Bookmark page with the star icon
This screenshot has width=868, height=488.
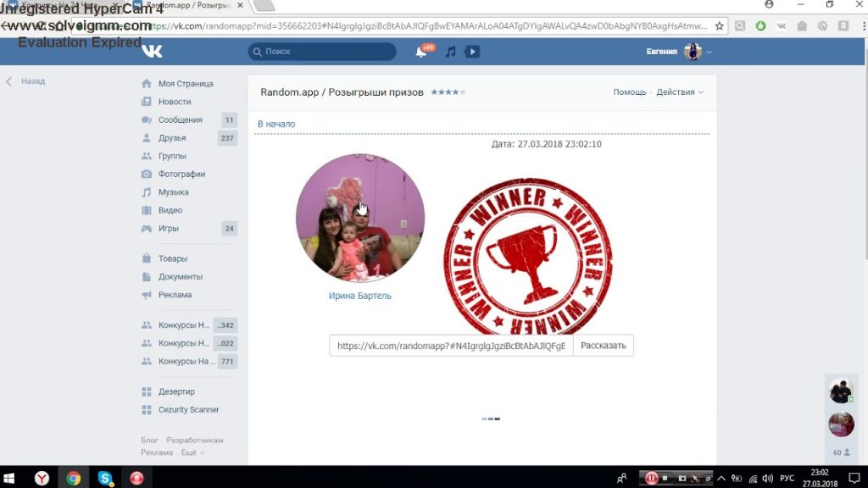720,25
